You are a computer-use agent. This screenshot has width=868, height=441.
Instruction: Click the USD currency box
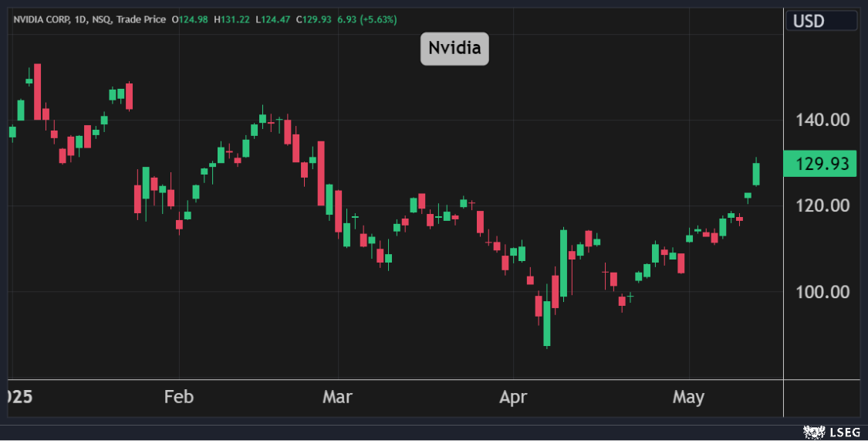(821, 21)
